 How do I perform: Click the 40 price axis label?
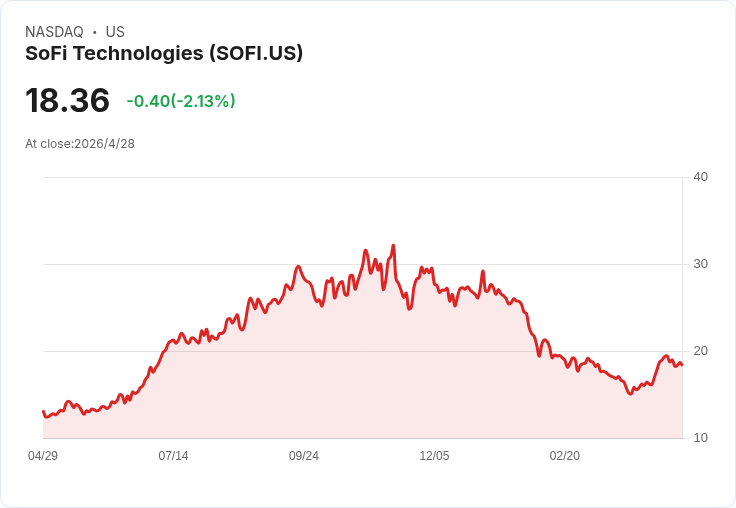tap(700, 177)
